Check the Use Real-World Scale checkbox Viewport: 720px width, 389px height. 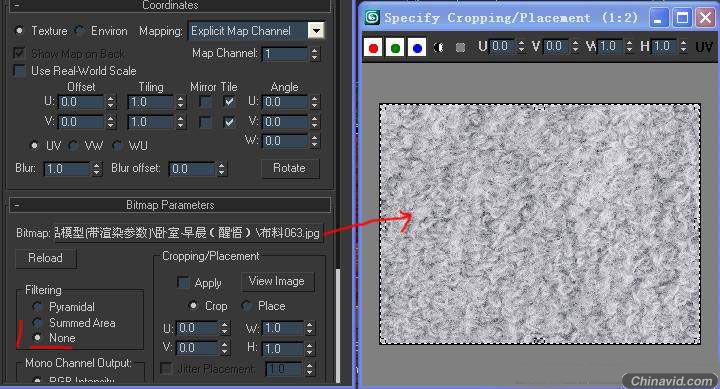(19, 71)
